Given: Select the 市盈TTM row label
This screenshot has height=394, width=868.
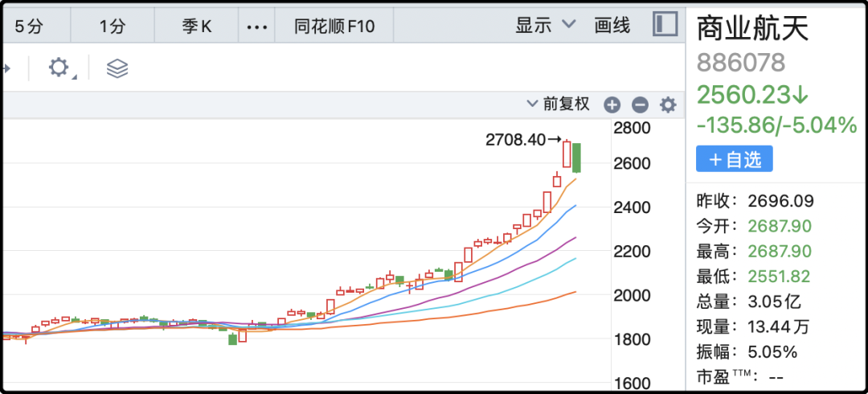Looking at the screenshot, I should 727,377.
